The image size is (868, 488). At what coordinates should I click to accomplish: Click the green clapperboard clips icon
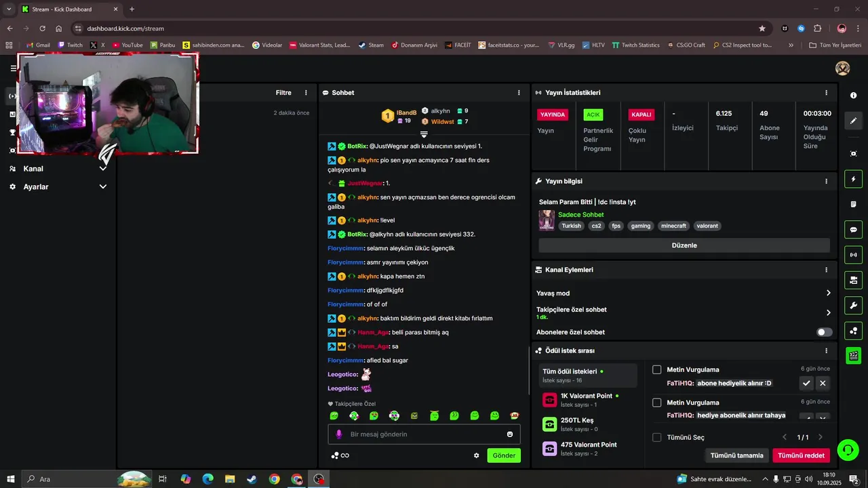click(853, 355)
